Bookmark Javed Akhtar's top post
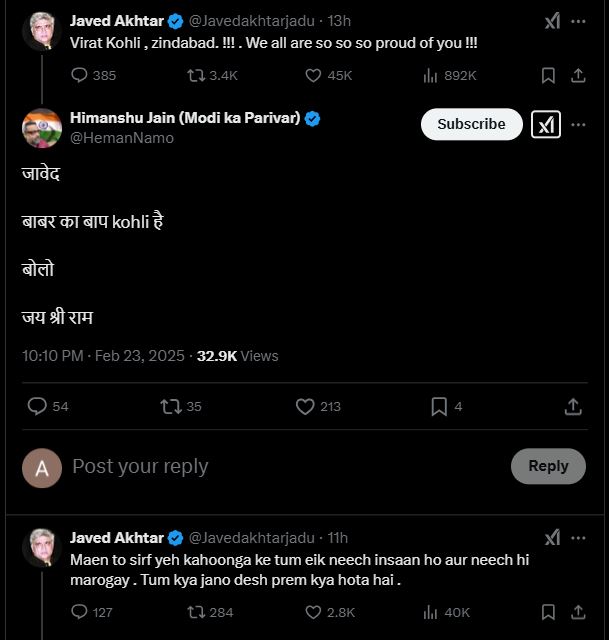 [548, 75]
